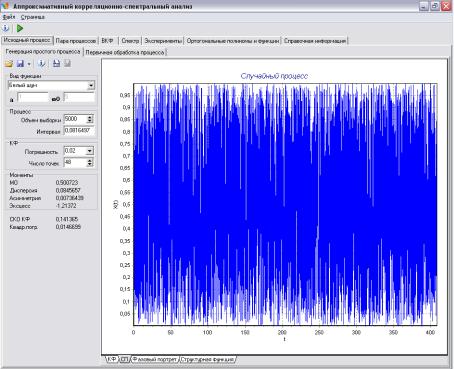454x369 pixels.
Task: Minimize the application window
Action: [x=424, y=6]
